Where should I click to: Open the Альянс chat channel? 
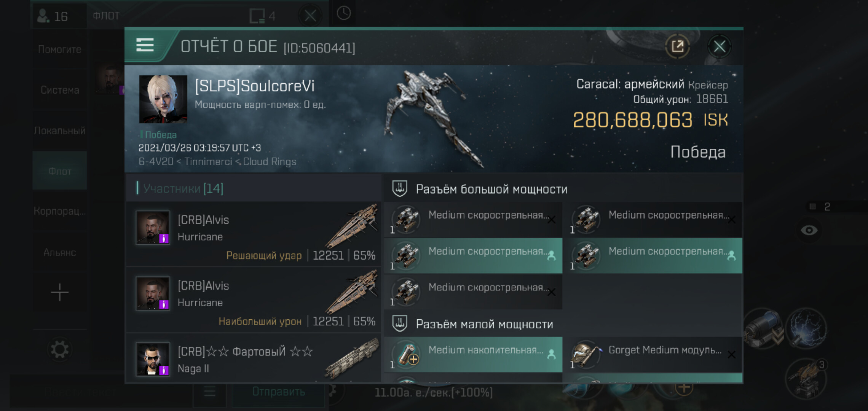pyautogui.click(x=59, y=252)
